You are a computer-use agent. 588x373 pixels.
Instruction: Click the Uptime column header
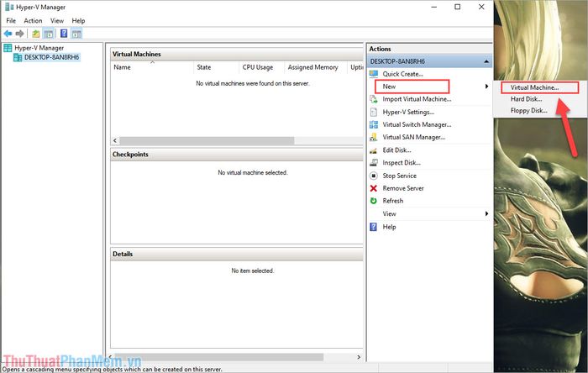(x=356, y=67)
